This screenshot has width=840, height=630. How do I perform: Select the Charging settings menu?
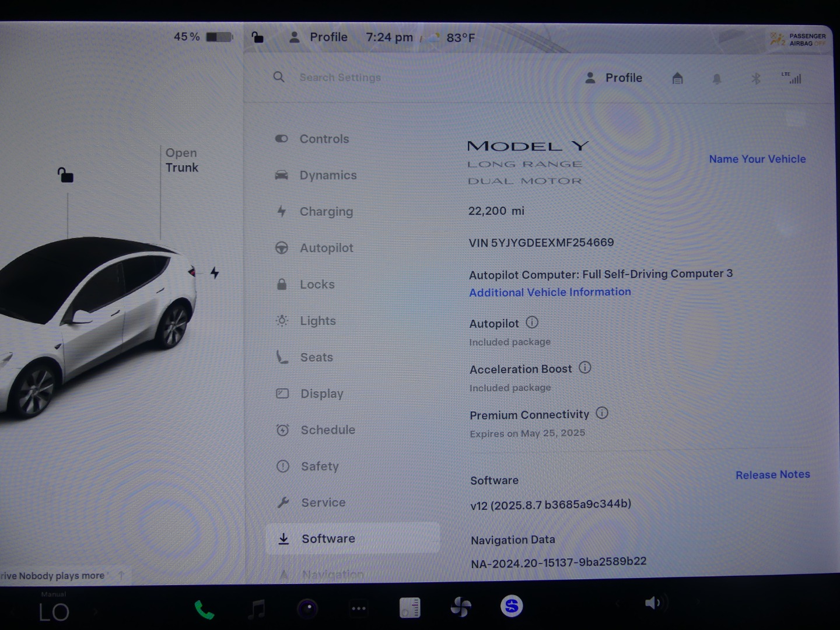(x=326, y=212)
